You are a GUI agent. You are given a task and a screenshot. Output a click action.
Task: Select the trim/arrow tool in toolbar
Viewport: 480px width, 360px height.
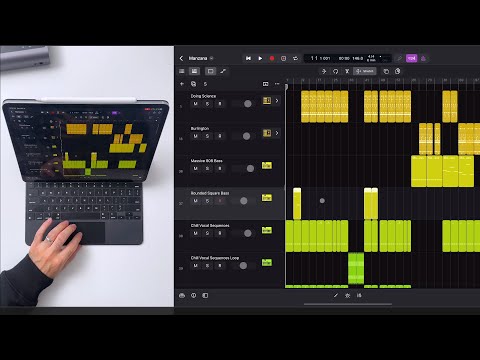(x=324, y=71)
